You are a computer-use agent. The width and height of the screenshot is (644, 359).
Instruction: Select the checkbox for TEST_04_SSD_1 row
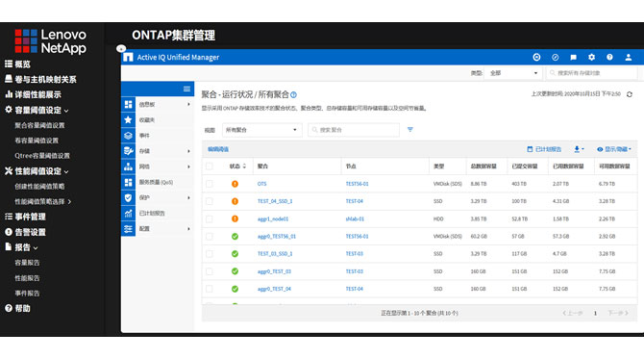(x=209, y=201)
